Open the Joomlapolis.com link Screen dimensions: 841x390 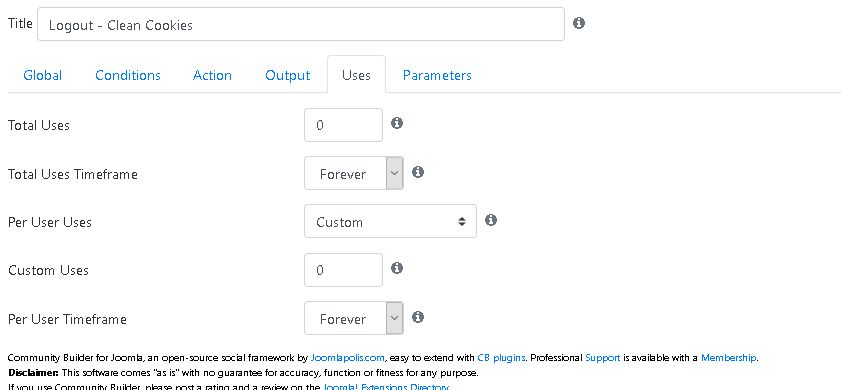[x=348, y=358]
